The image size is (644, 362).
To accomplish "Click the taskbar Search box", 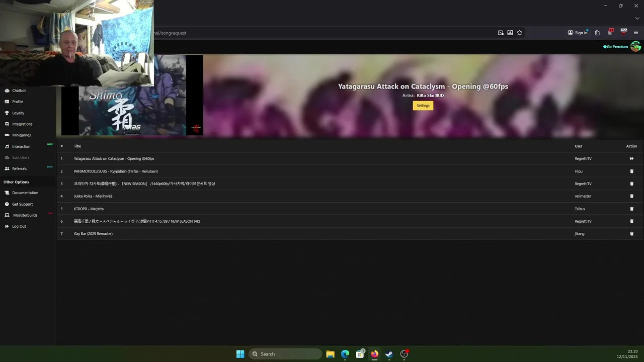I will pos(285,354).
